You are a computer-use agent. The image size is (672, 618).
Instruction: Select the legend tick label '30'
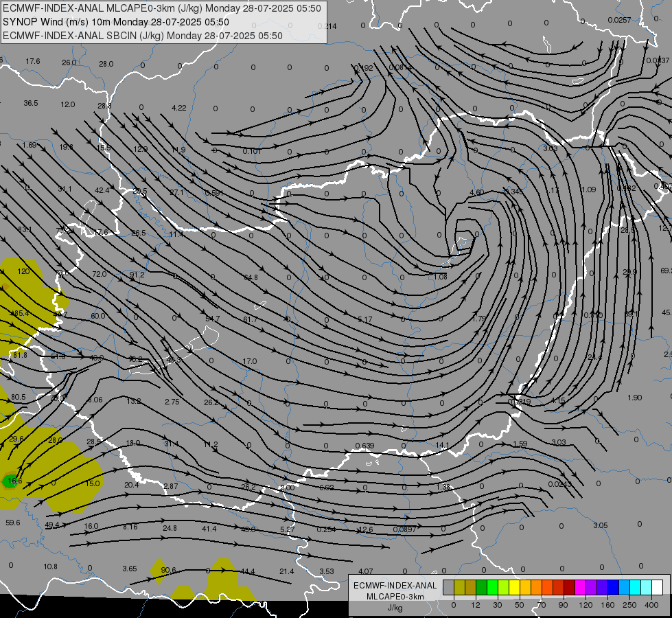tap(498, 605)
